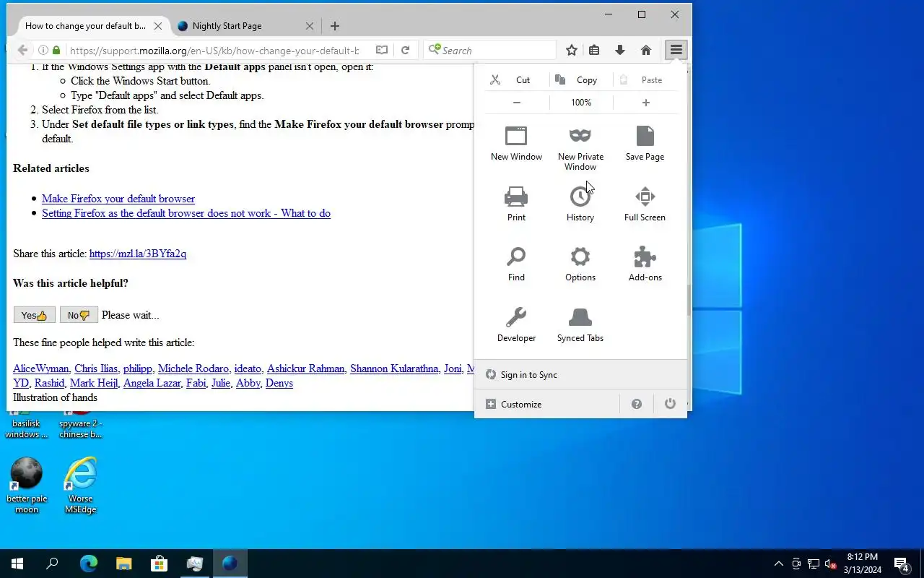Open the Help question mark menu

point(637,404)
